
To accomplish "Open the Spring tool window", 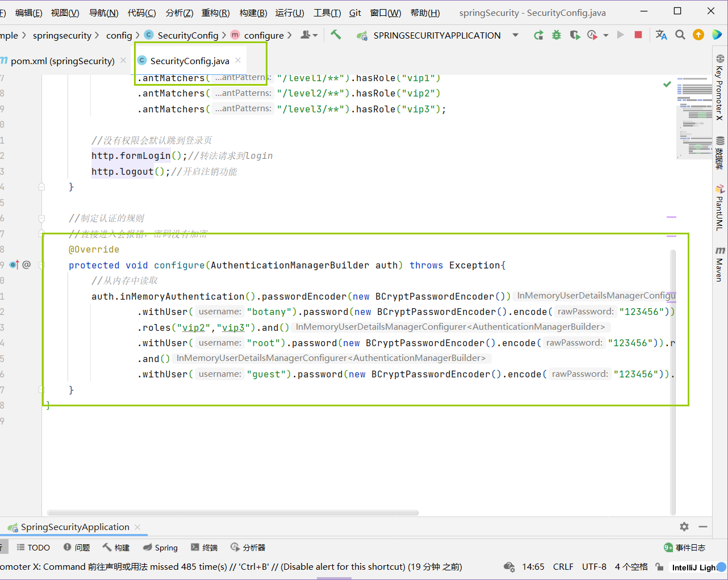I will pos(160,548).
